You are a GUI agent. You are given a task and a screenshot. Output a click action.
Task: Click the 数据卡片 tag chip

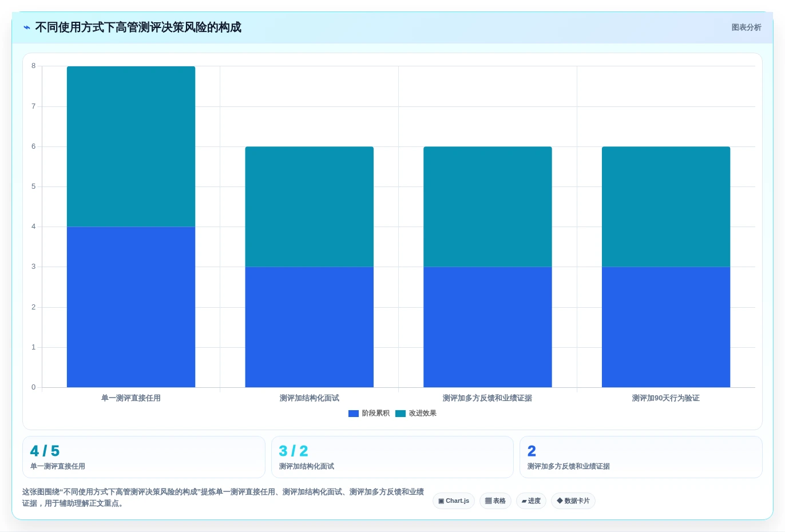[x=573, y=501]
